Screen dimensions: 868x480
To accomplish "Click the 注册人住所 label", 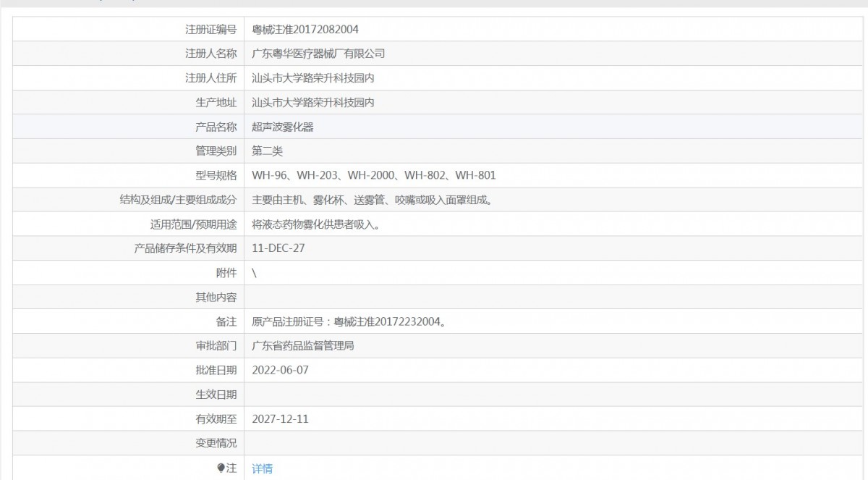I will pos(211,78).
